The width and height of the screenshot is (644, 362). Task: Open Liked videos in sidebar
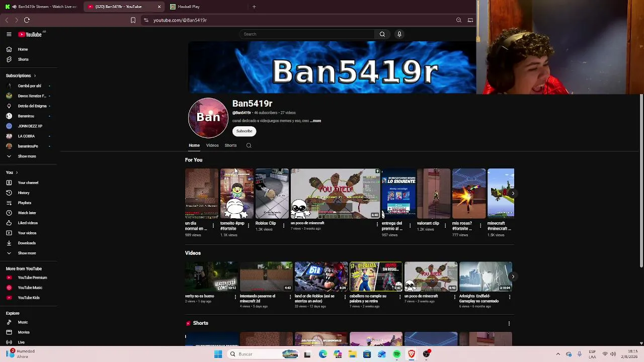[x=28, y=223]
